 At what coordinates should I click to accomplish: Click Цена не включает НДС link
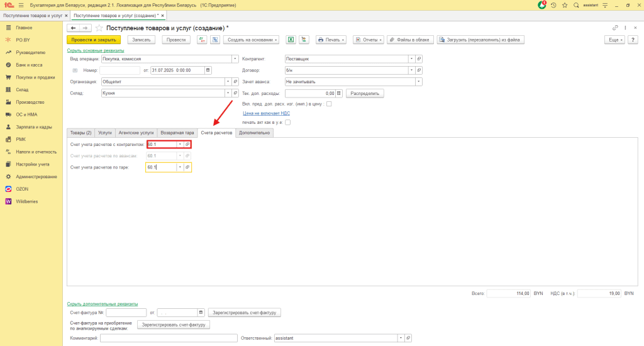tap(266, 113)
